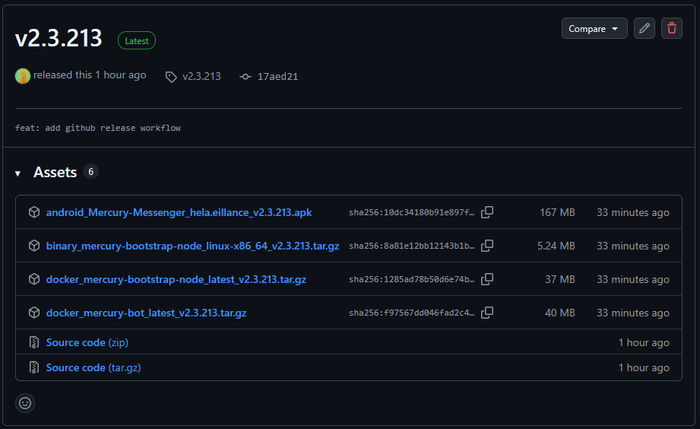Screen dimensions: 700x429
Task: Click sha256:f97567dd046fad2c4 hash text
Action: (411, 313)
